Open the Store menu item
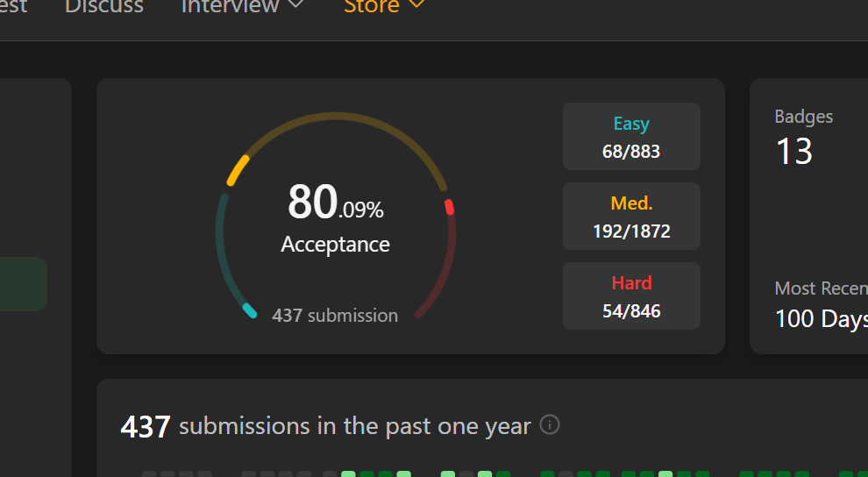This screenshot has width=868, height=477. (371, 6)
